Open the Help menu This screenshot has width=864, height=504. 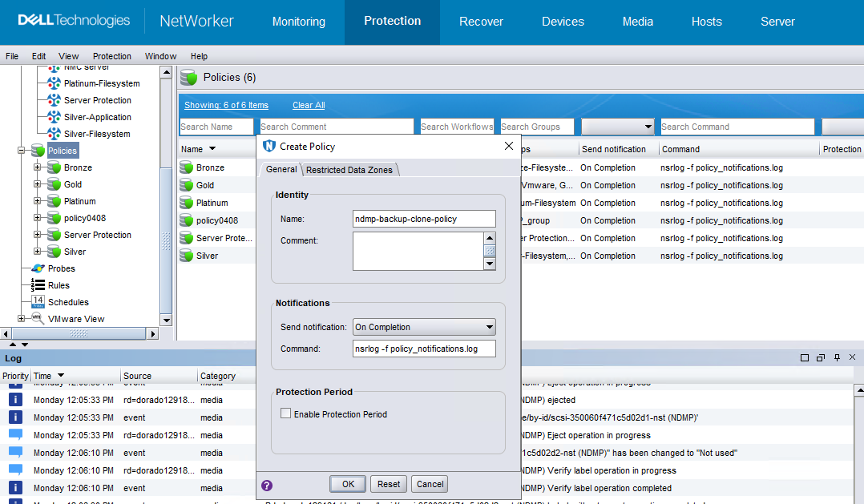(199, 56)
